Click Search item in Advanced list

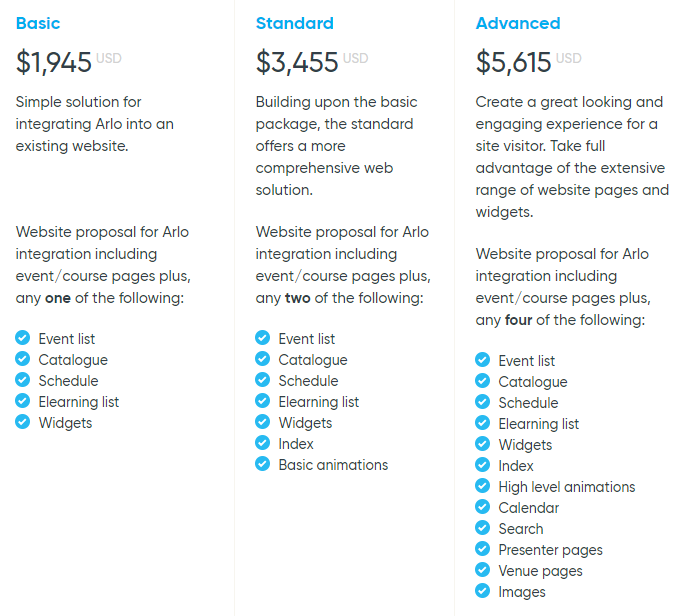[x=521, y=529]
